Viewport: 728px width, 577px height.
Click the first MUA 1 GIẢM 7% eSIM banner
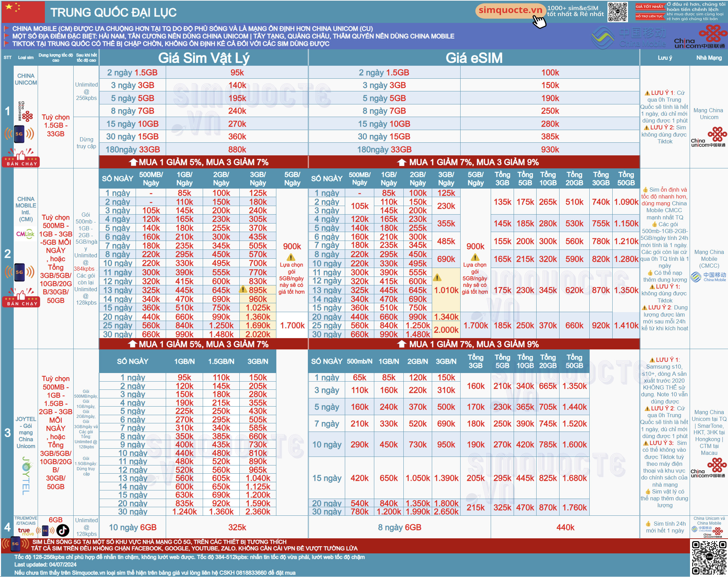[474, 162]
